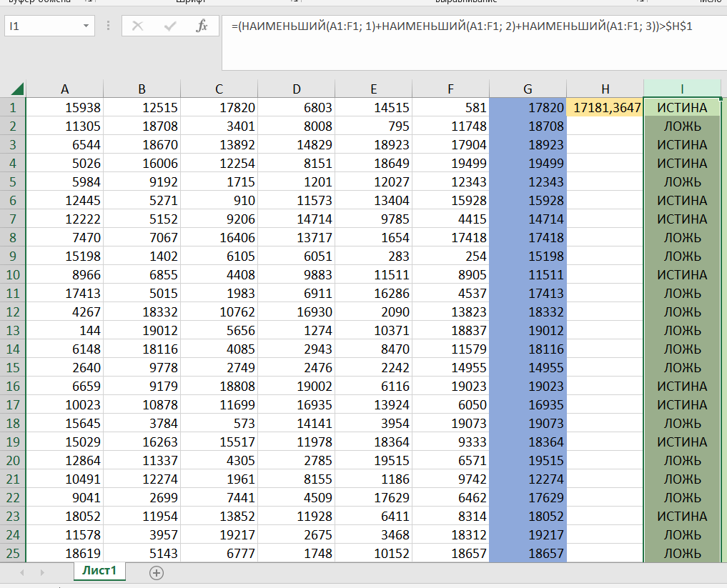Open the Name Box dropdown arrow
The image size is (727, 588).
point(86,26)
